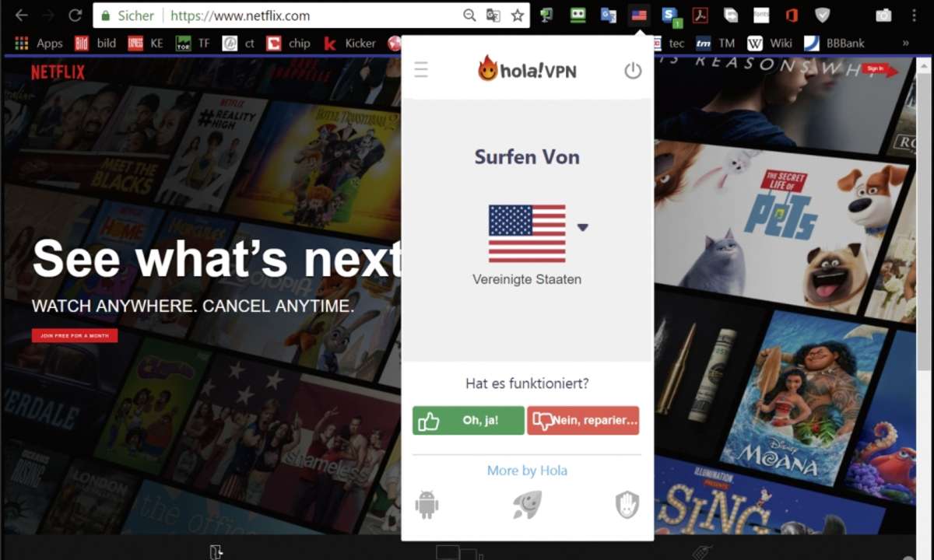Screen dimensions: 934x560
Task: Open the Wiki bookmark
Action: [770, 44]
